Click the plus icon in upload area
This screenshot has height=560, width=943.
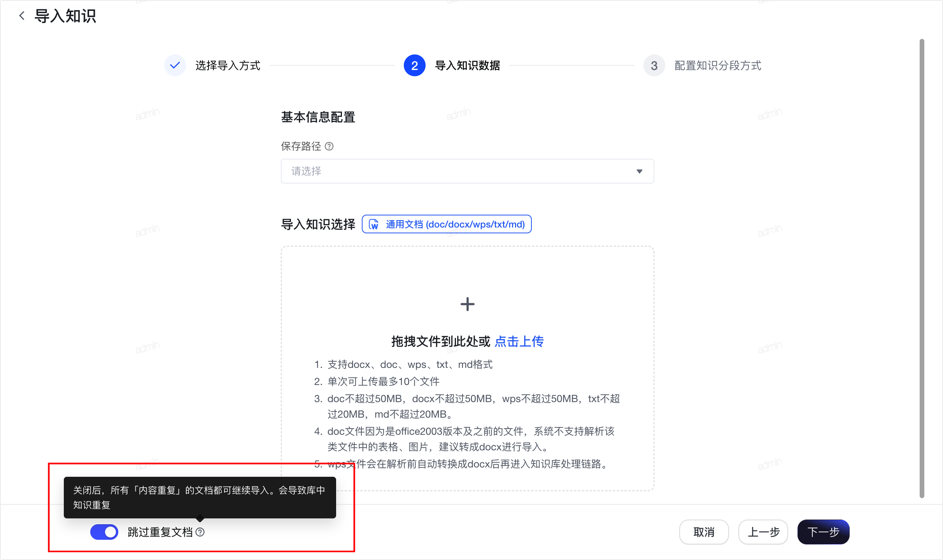tap(467, 304)
